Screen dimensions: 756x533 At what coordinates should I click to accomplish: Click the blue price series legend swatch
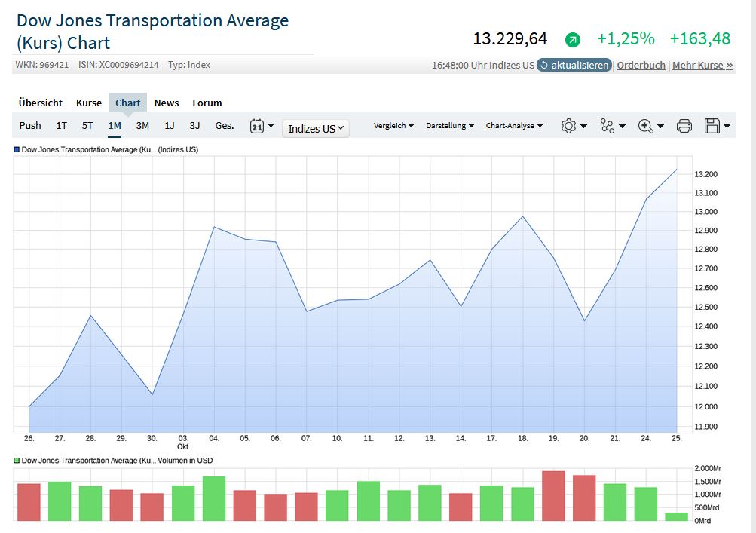17,149
